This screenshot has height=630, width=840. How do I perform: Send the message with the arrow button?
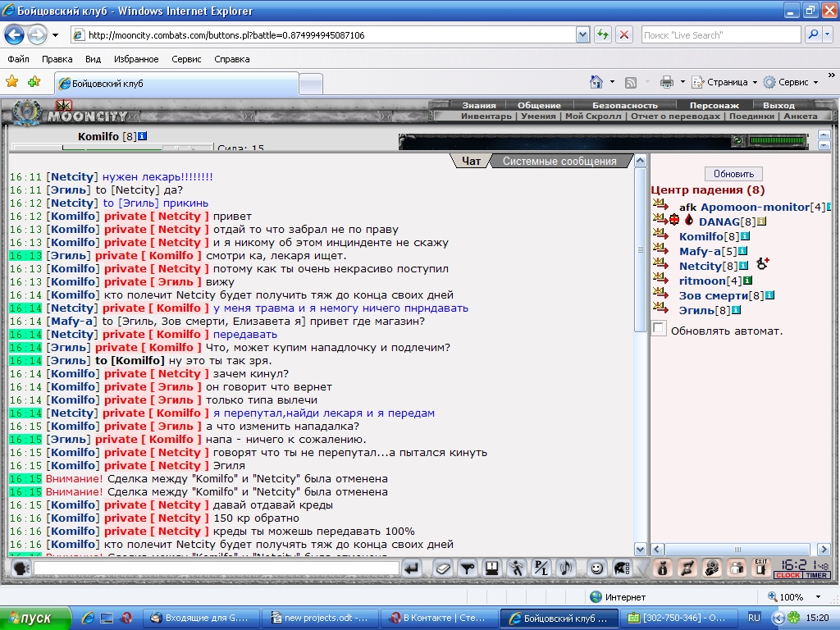(x=412, y=568)
